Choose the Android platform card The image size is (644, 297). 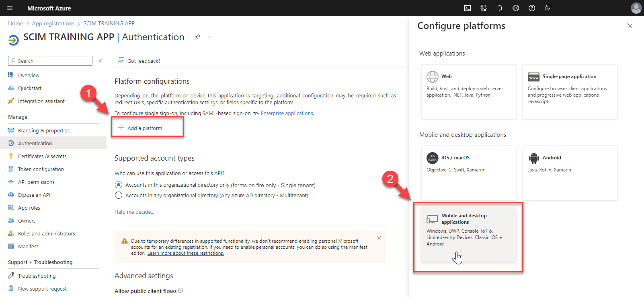click(x=570, y=173)
